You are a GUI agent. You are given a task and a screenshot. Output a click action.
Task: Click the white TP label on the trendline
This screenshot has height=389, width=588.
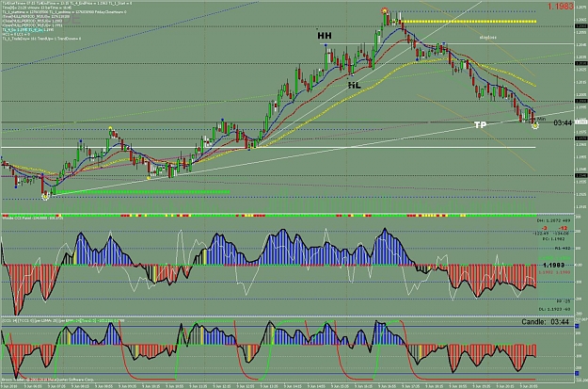[x=481, y=125]
